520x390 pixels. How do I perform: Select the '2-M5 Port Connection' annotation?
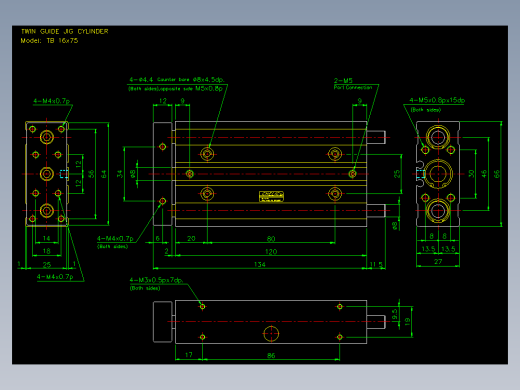pos(353,84)
